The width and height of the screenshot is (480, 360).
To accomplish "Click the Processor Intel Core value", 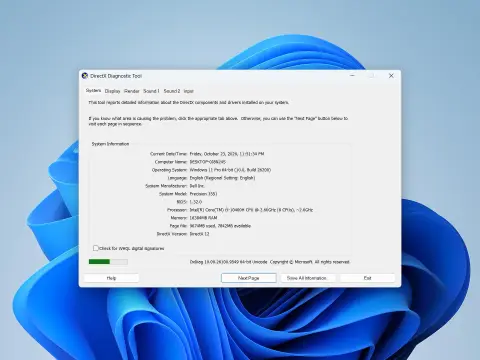I will [x=251, y=210].
